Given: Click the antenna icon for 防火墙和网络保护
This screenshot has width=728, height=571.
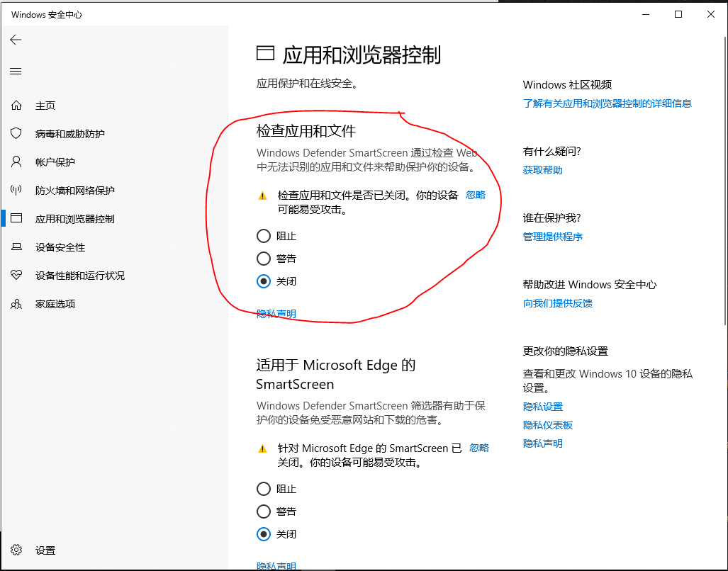Looking at the screenshot, I should 16,190.
